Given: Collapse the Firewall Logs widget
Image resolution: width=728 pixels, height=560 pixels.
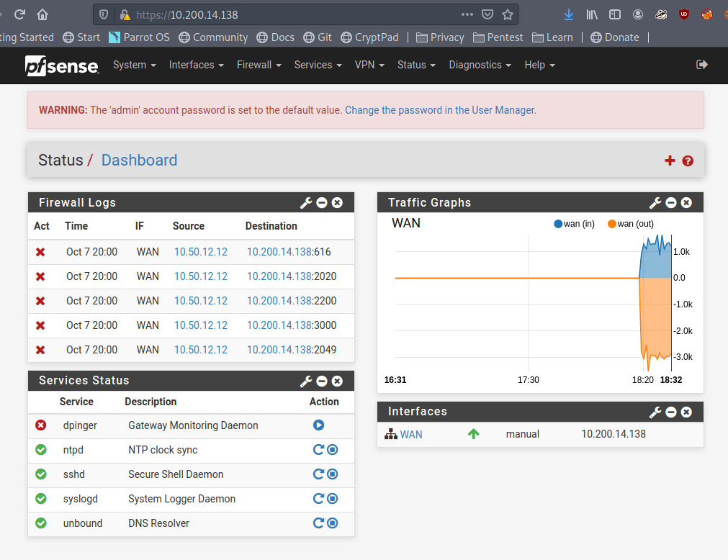Looking at the screenshot, I should pyautogui.click(x=322, y=203).
